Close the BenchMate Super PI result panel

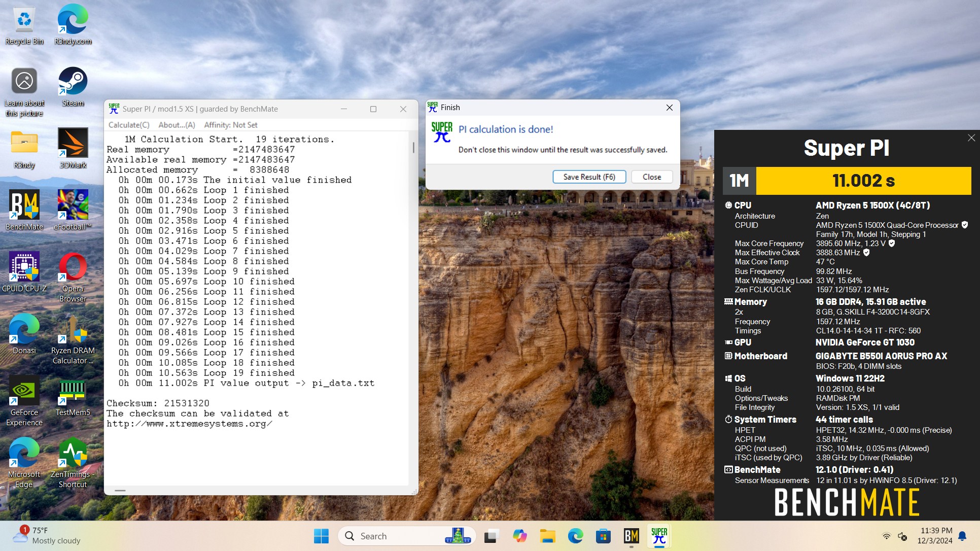971,138
